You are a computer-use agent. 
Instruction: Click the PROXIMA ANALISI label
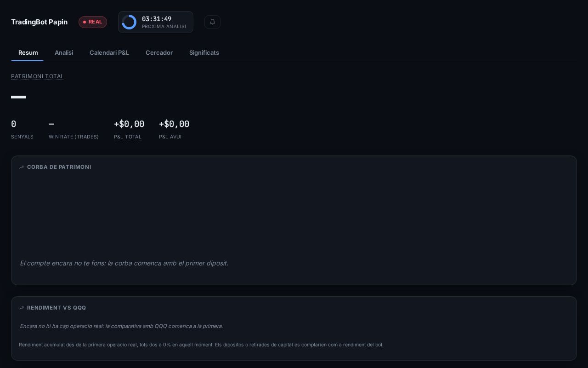164,27
